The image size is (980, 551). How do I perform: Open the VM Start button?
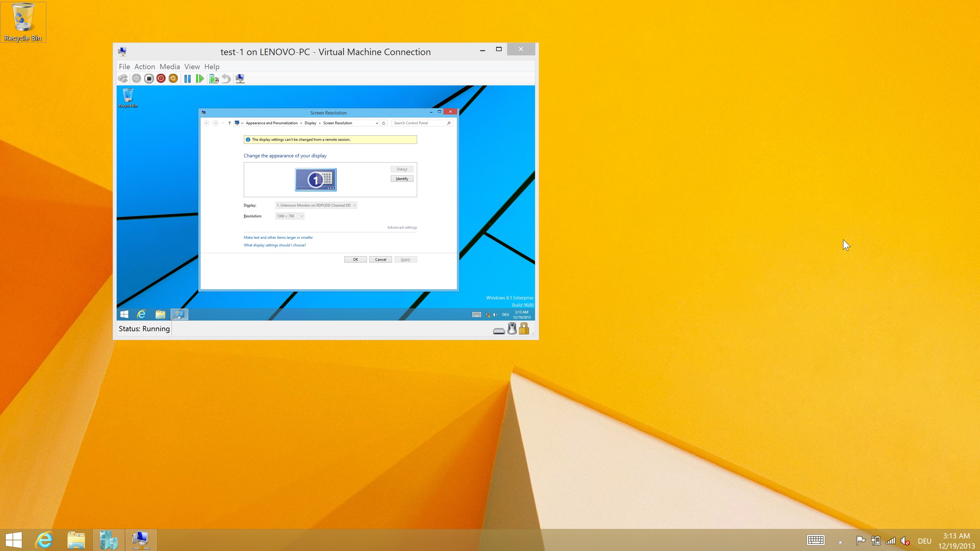(x=124, y=314)
